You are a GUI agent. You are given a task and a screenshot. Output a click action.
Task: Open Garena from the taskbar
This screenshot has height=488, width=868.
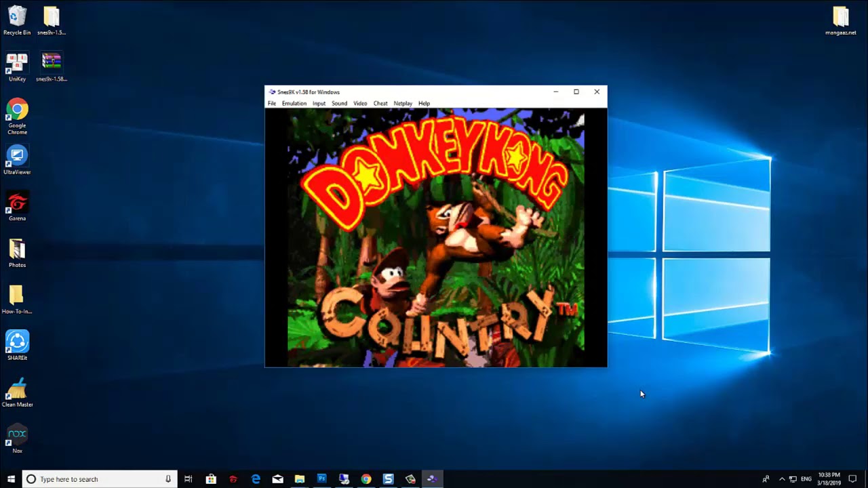pyautogui.click(x=233, y=479)
